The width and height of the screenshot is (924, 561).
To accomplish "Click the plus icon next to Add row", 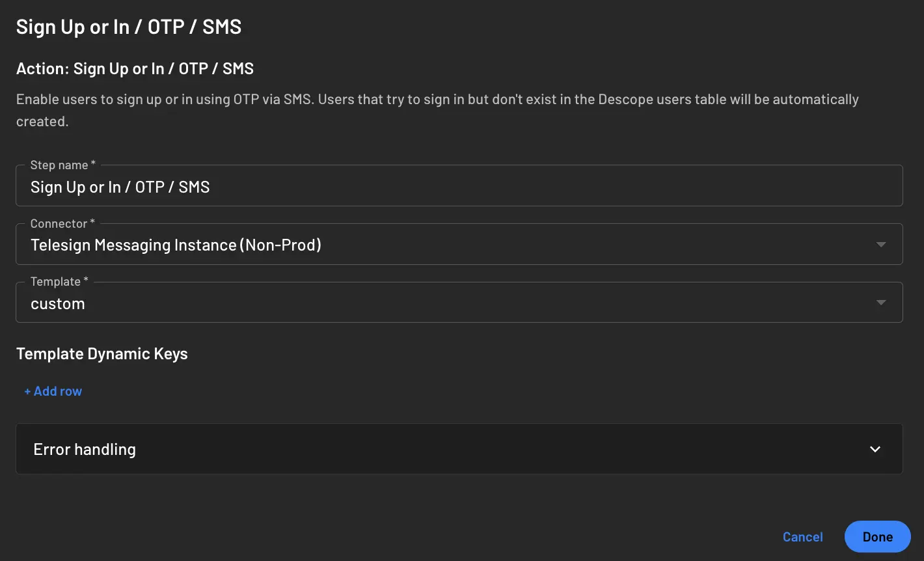I will coord(27,390).
